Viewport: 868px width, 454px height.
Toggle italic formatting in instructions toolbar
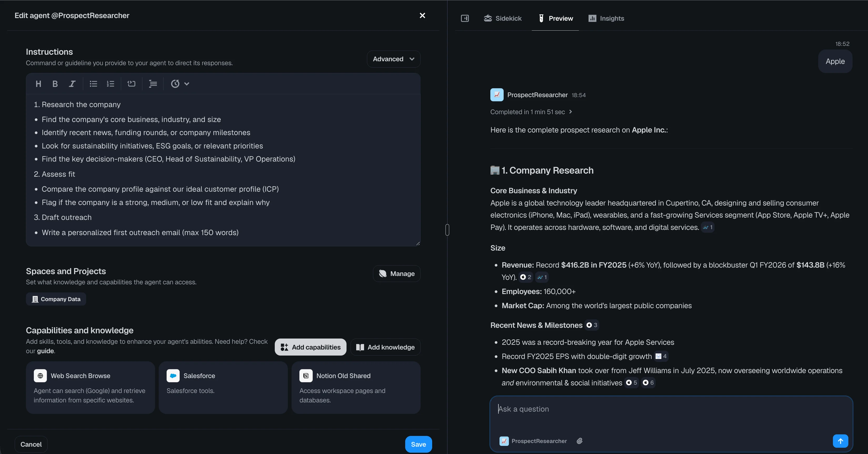tap(72, 84)
